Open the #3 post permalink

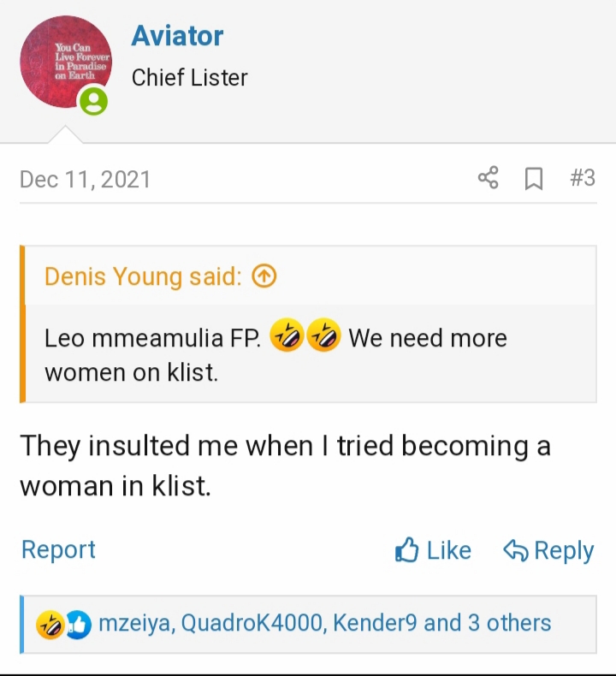coord(582,179)
